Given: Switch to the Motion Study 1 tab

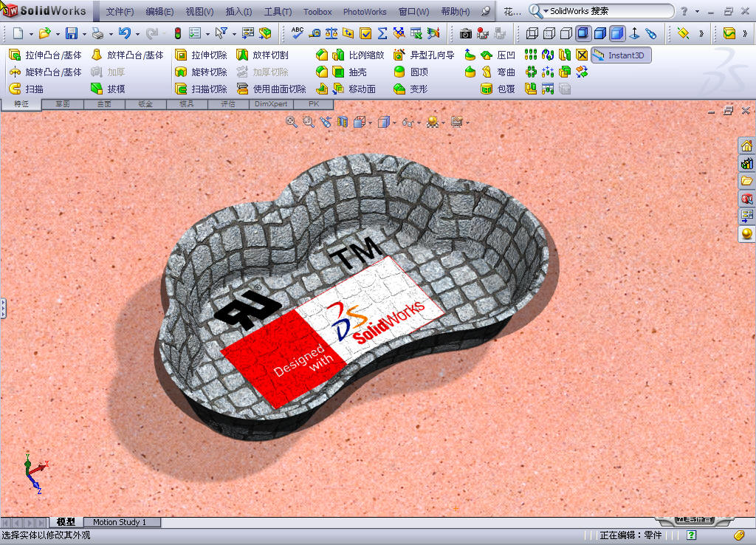Looking at the screenshot, I should [122, 522].
